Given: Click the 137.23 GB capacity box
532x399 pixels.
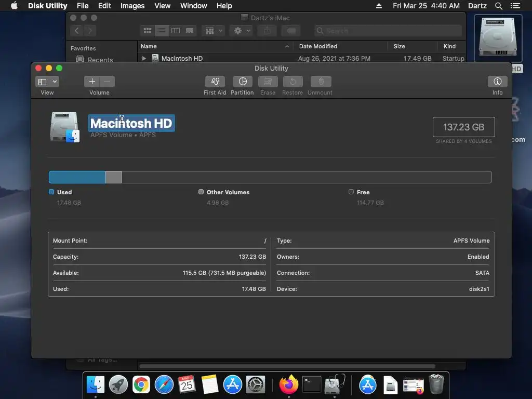Looking at the screenshot, I should tap(463, 127).
